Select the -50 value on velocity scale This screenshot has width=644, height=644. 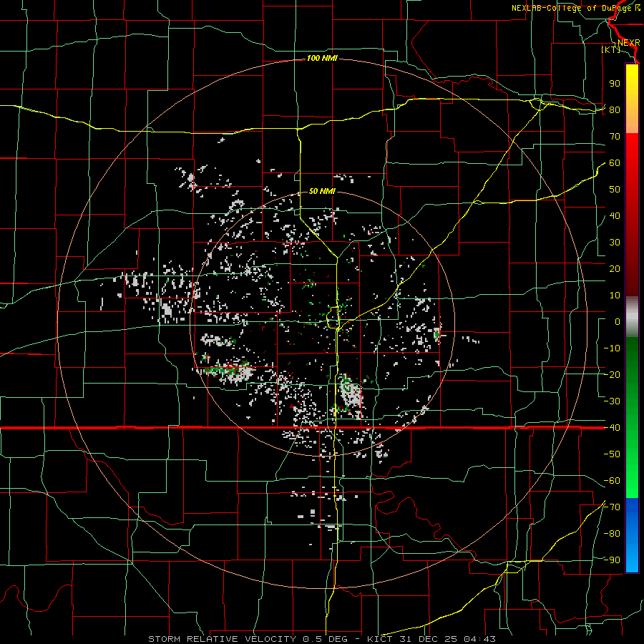(x=612, y=454)
